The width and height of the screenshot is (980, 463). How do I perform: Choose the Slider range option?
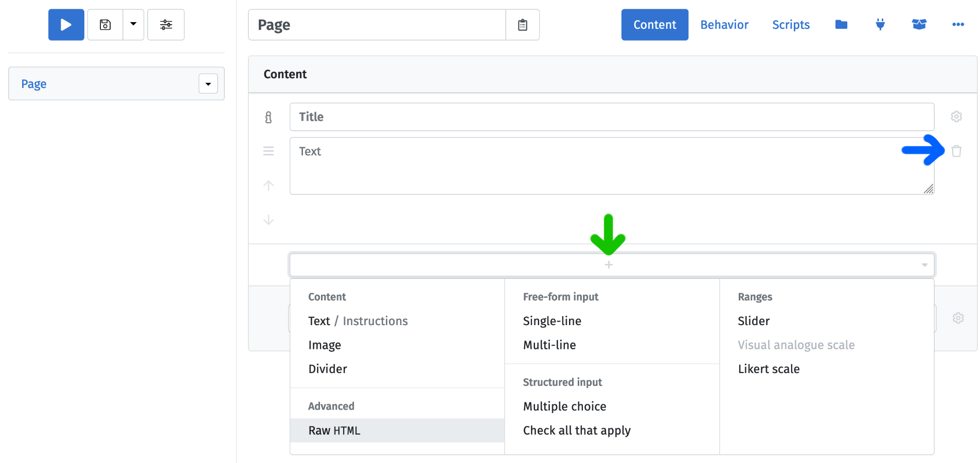click(754, 321)
